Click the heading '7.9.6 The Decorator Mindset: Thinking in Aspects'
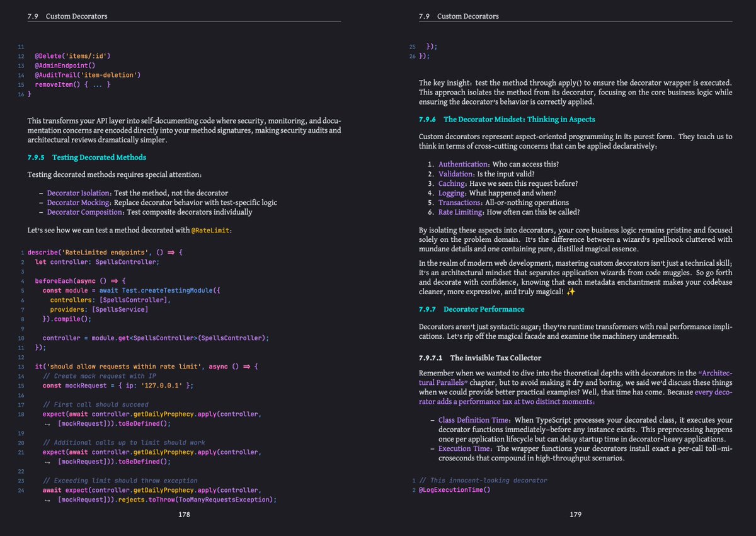 tap(507, 119)
